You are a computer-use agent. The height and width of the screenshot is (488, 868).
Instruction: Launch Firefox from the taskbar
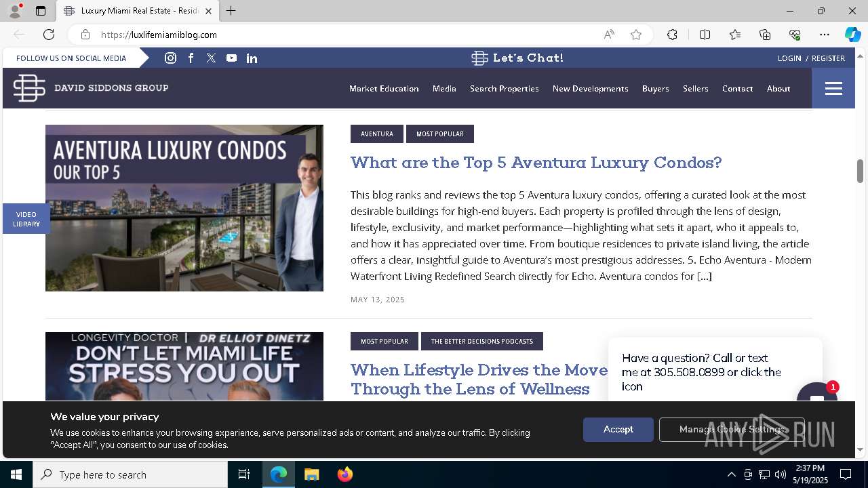(345, 474)
